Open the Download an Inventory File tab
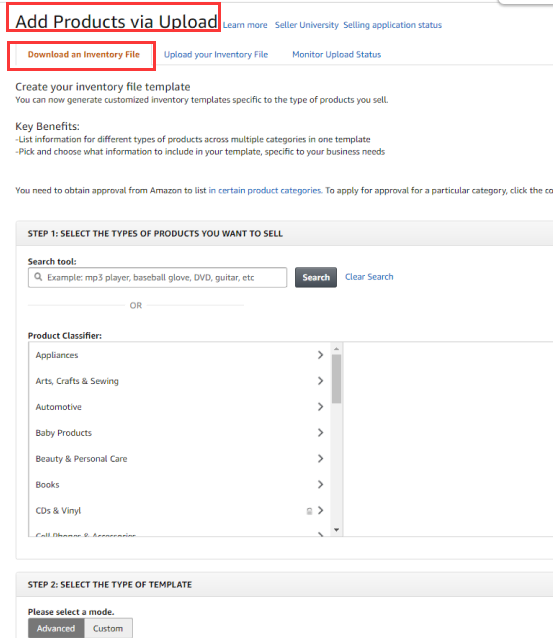This screenshot has height=638, width=553. (83, 55)
